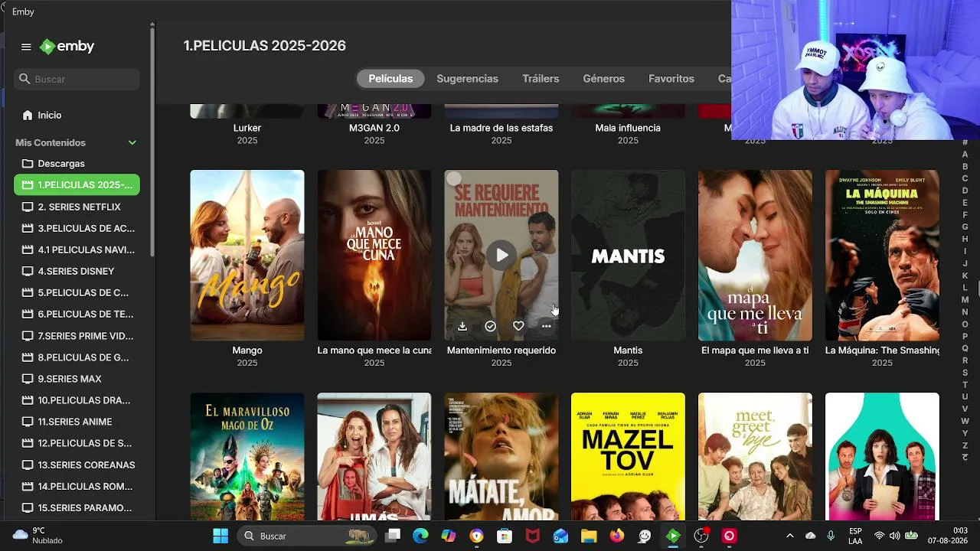
Task: Open the Mátate, Amor movie poster
Action: [x=501, y=457]
